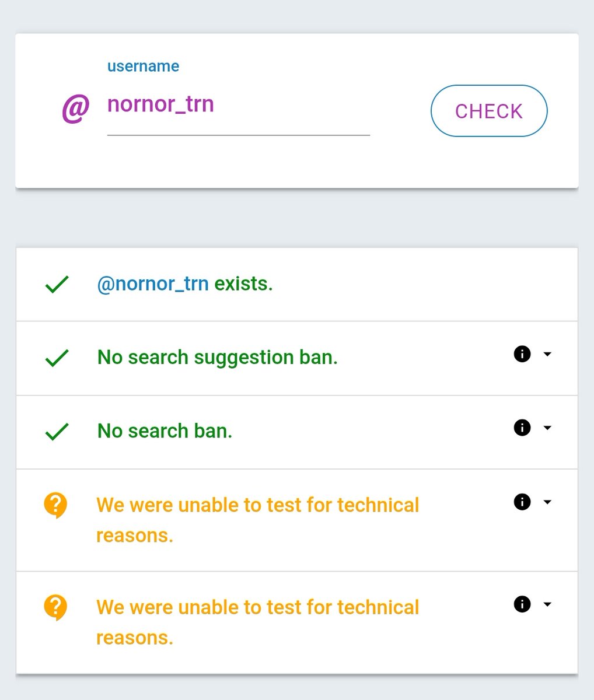The width and height of the screenshot is (594, 700).
Task: Click info icon on No search ban row
Action: [522, 428]
